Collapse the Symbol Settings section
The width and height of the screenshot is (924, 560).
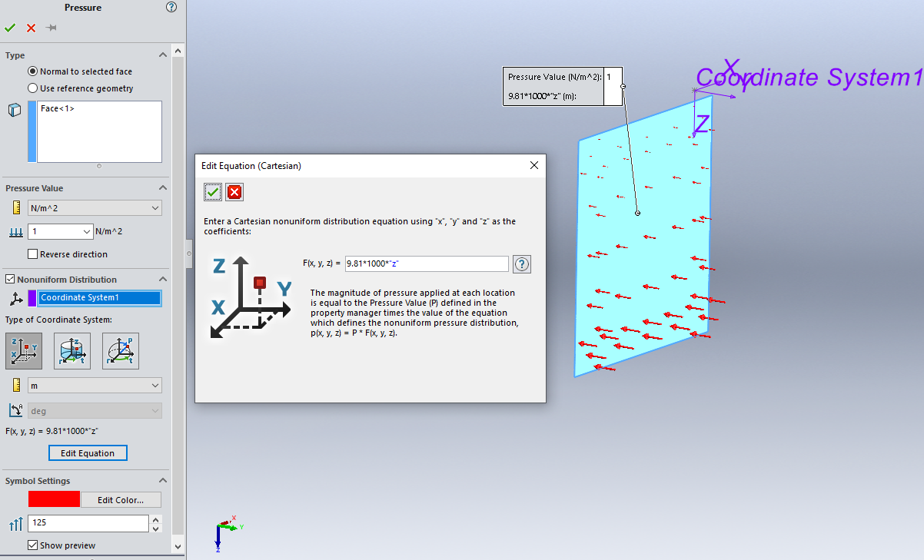[162, 481]
